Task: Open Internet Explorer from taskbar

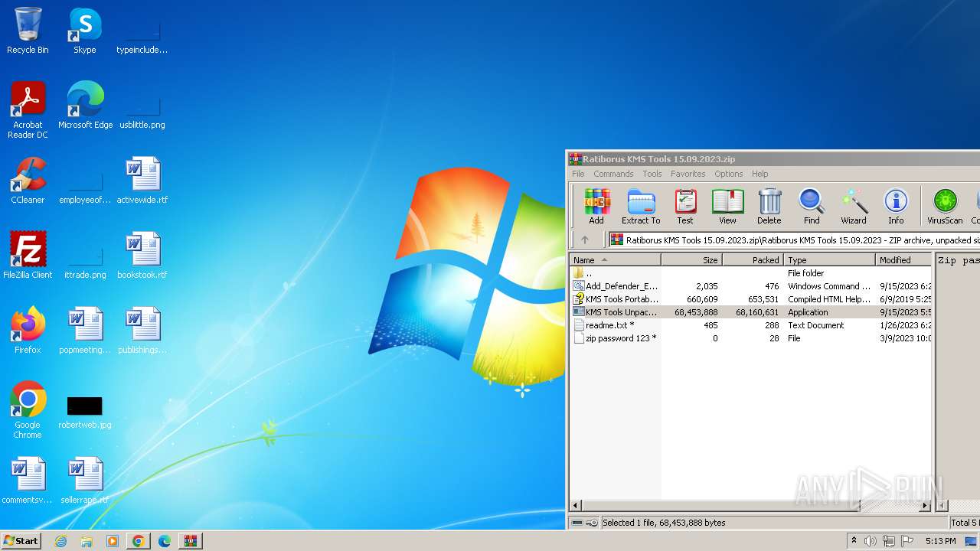Action: point(60,541)
